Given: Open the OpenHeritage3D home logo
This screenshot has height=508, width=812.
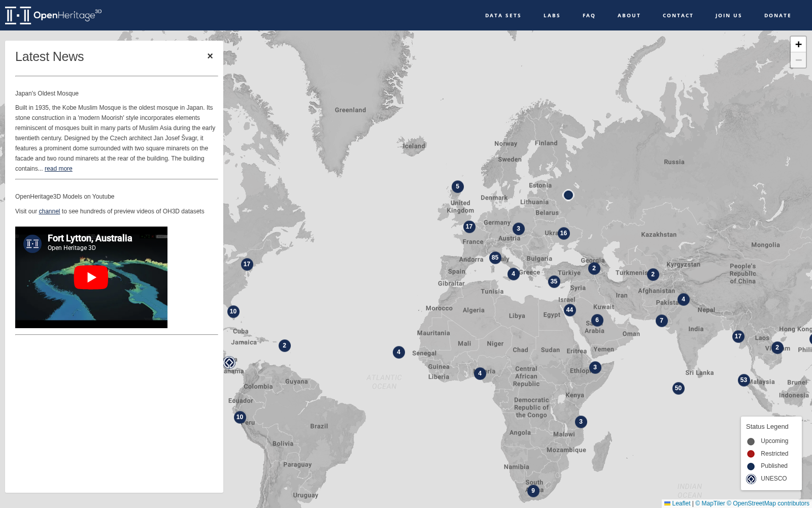Looking at the screenshot, I should (x=53, y=15).
